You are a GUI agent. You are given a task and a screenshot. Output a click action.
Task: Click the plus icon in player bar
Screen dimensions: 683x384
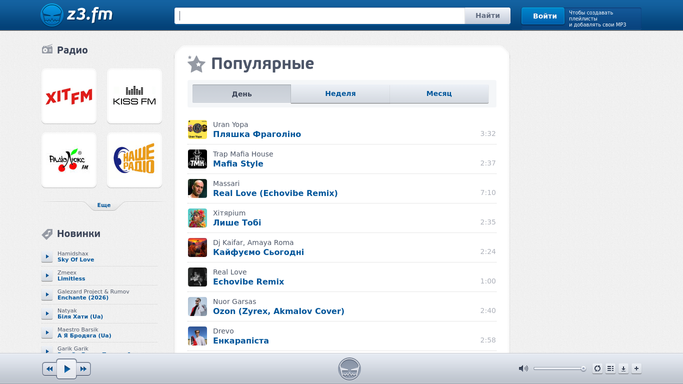tap(636, 368)
